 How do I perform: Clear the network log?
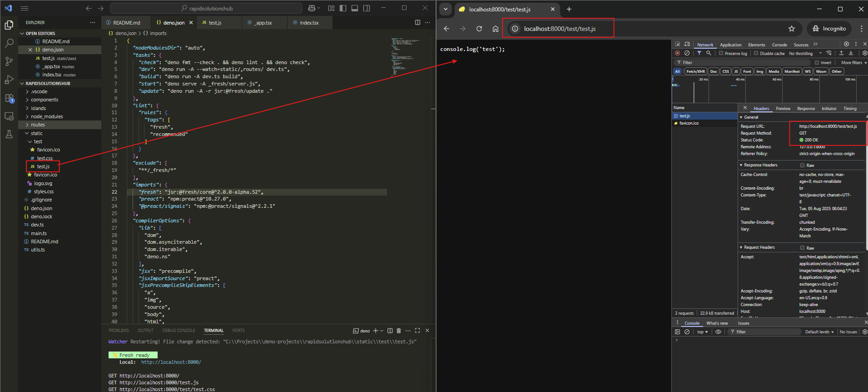tap(687, 53)
